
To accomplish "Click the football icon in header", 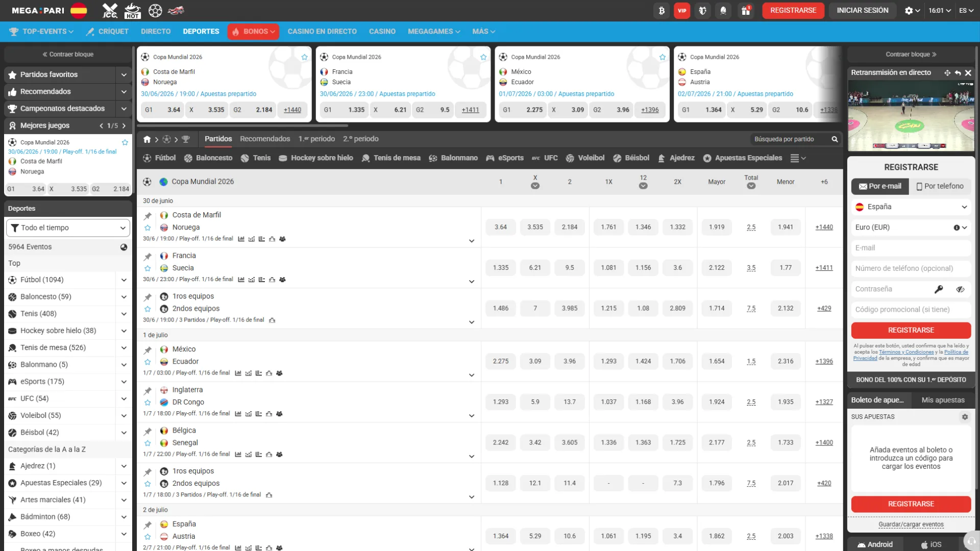I will click(155, 10).
